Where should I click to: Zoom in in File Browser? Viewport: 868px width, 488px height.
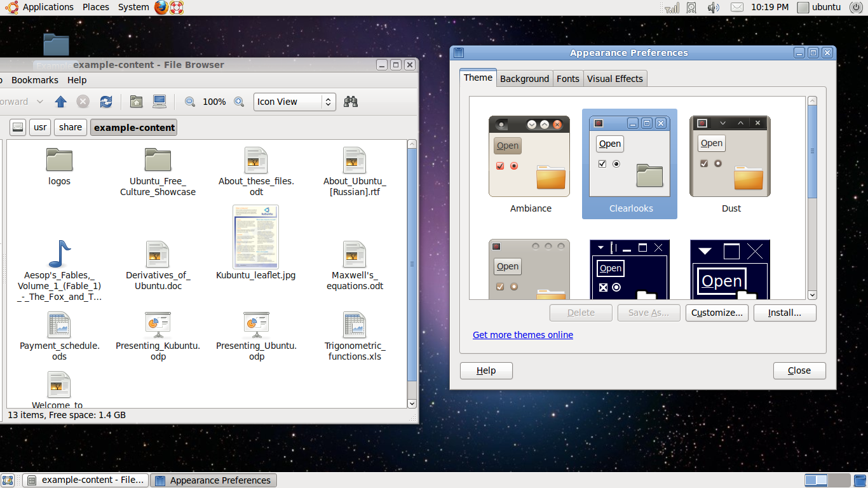tap(239, 102)
